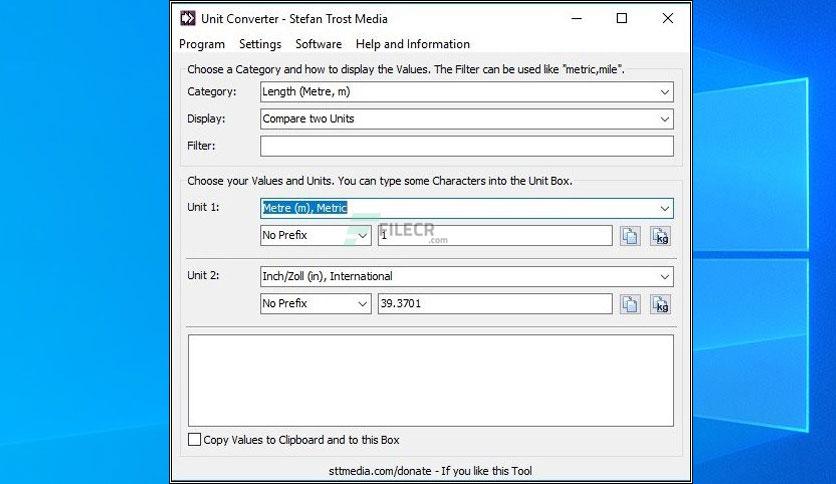Click the Unit Converter app icon in title bar
The width and height of the screenshot is (836, 484).
(x=188, y=19)
